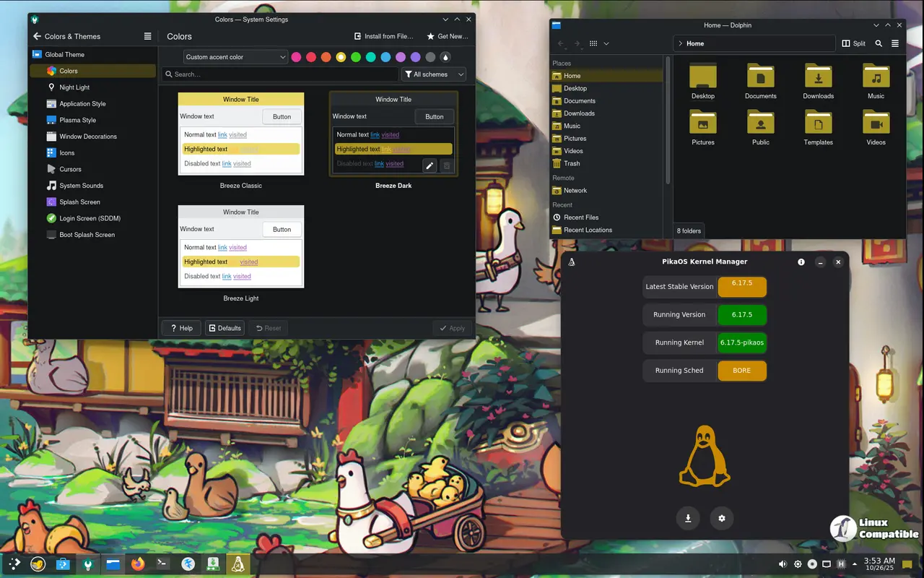The image size is (924, 578).
Task: Show Kernel Manager info icon
Action: [x=801, y=262]
